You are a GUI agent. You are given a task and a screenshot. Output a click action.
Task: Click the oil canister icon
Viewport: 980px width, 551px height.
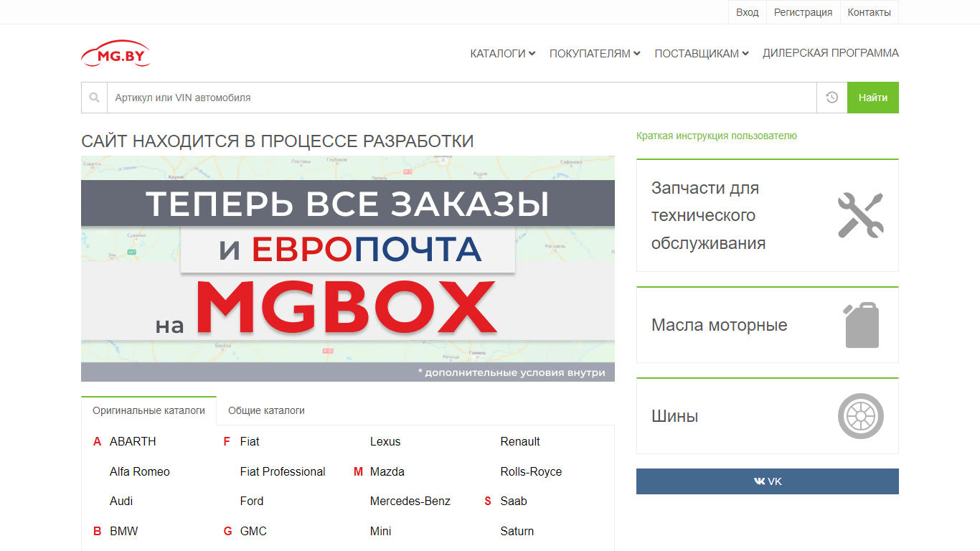point(861,325)
